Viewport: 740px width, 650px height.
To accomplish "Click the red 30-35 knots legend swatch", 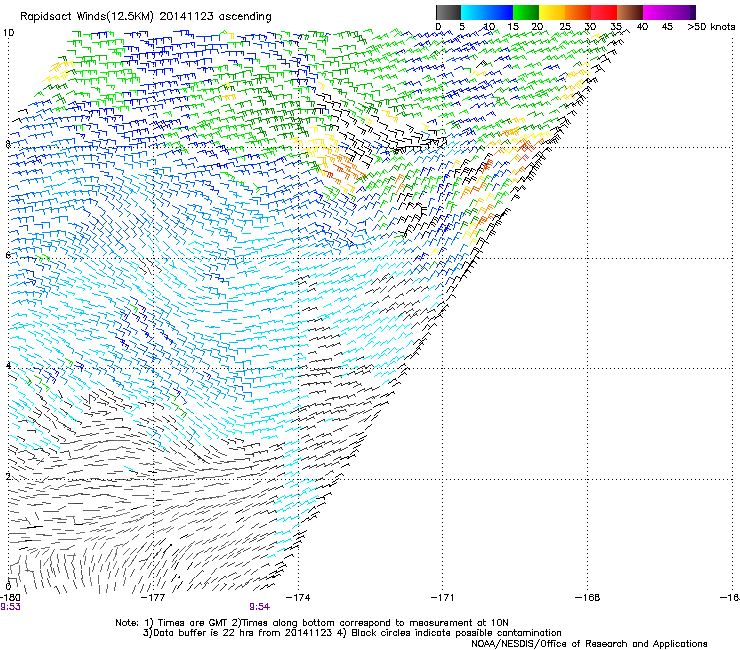I will (x=604, y=12).
